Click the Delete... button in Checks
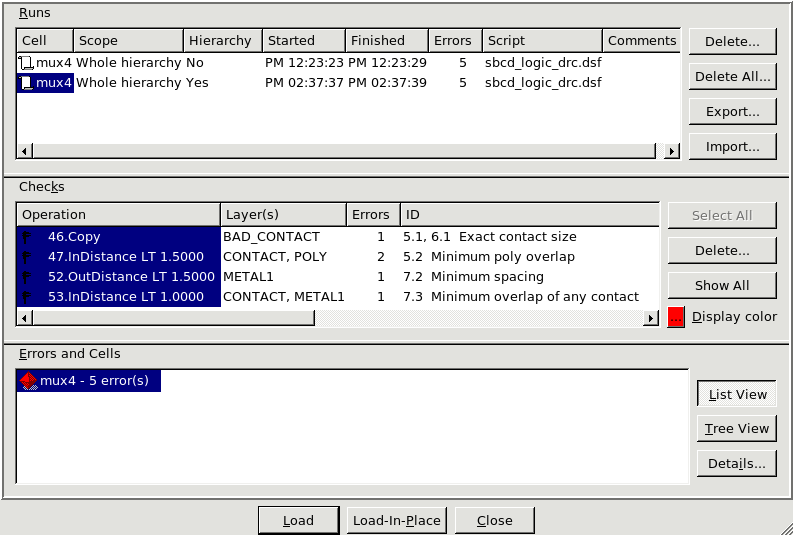 point(722,250)
